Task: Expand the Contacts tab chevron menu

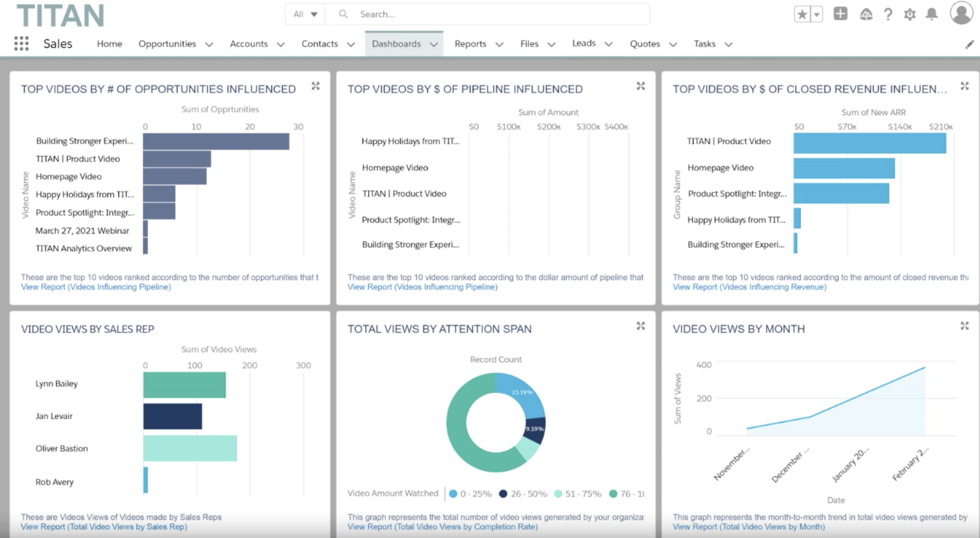Action: (x=351, y=44)
